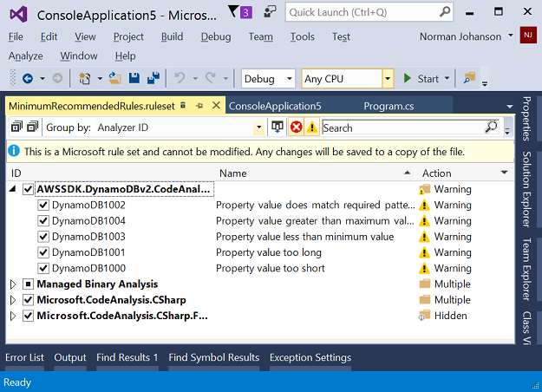Uncheck rule DynamoDB1004

click(42, 220)
